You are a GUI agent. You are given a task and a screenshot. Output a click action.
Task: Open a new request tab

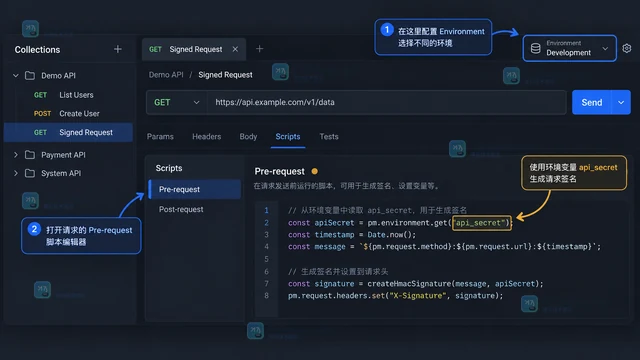[259, 49]
